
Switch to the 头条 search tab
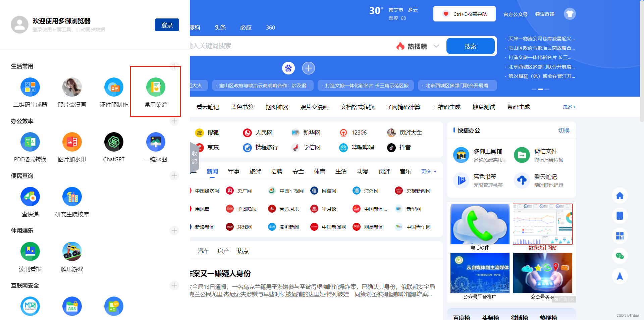pyautogui.click(x=220, y=28)
